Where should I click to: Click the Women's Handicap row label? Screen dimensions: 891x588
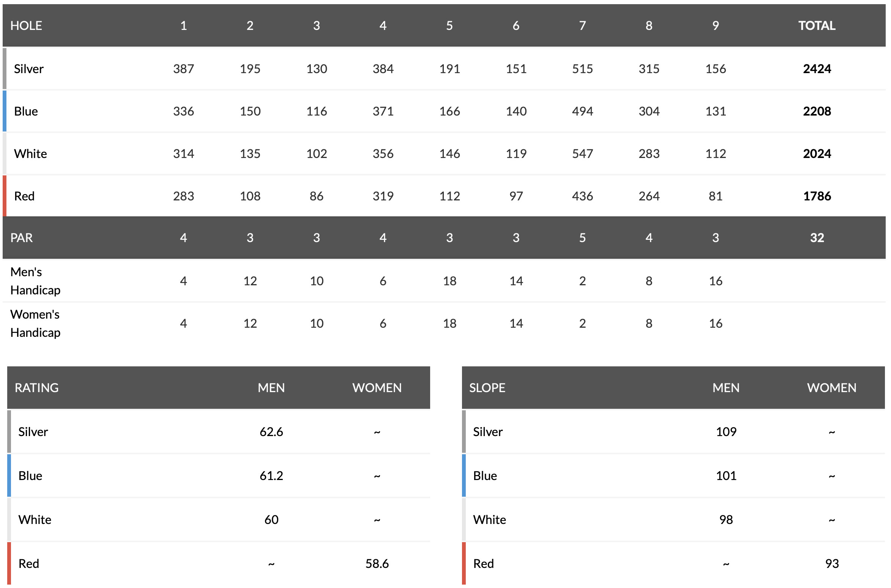[35, 324]
